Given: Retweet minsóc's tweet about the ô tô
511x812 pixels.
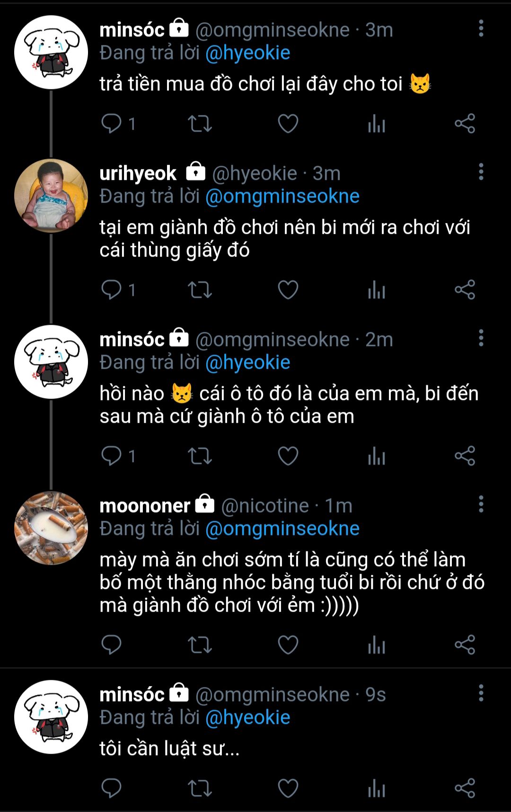Looking at the screenshot, I should pos(200,456).
